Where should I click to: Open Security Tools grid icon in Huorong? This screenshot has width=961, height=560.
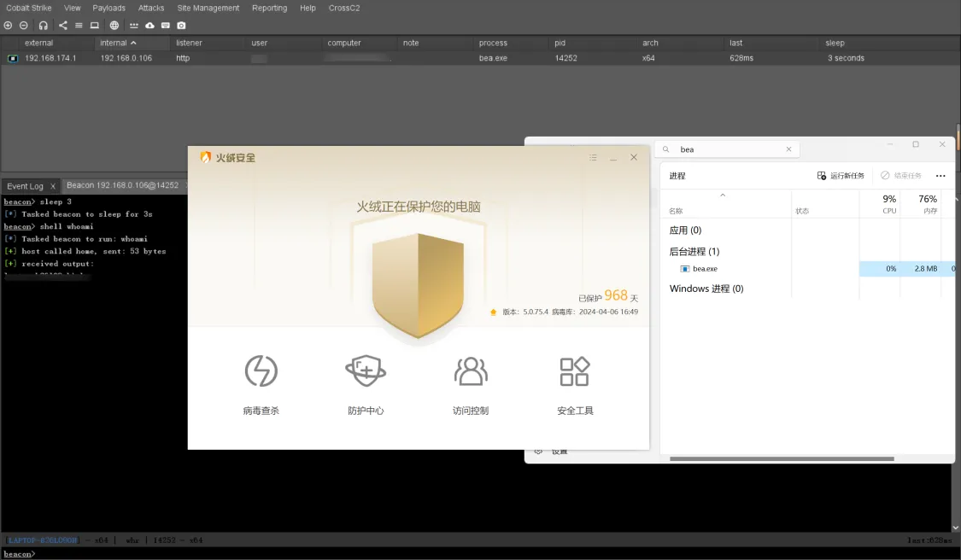[575, 370]
